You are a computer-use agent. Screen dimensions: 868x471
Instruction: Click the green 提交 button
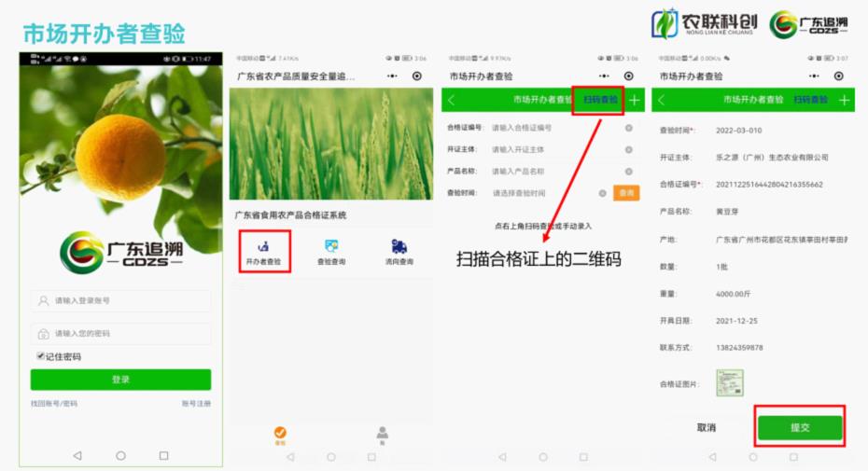click(x=800, y=427)
